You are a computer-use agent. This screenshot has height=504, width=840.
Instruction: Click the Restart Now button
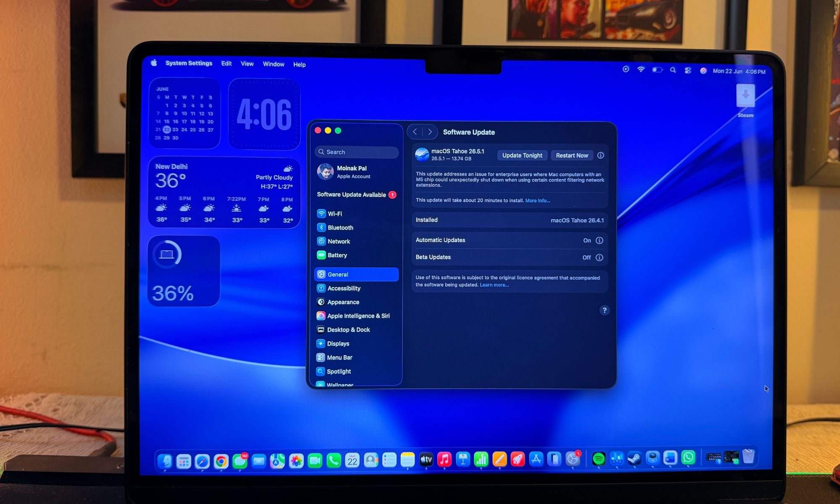tap(572, 155)
